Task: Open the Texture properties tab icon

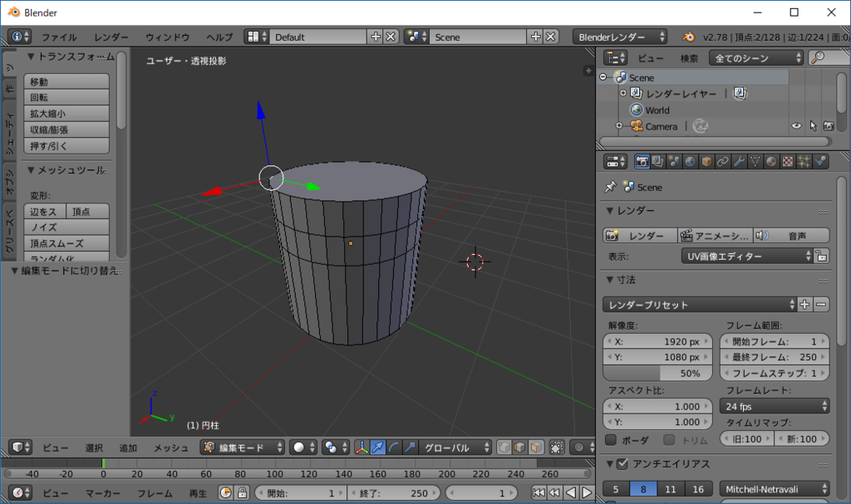Action: coord(788,161)
